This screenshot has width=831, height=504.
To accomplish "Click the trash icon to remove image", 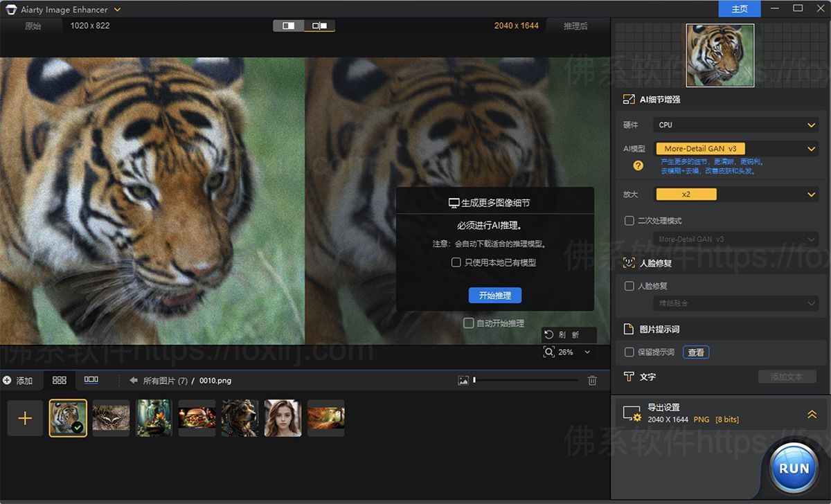I will click(x=592, y=379).
